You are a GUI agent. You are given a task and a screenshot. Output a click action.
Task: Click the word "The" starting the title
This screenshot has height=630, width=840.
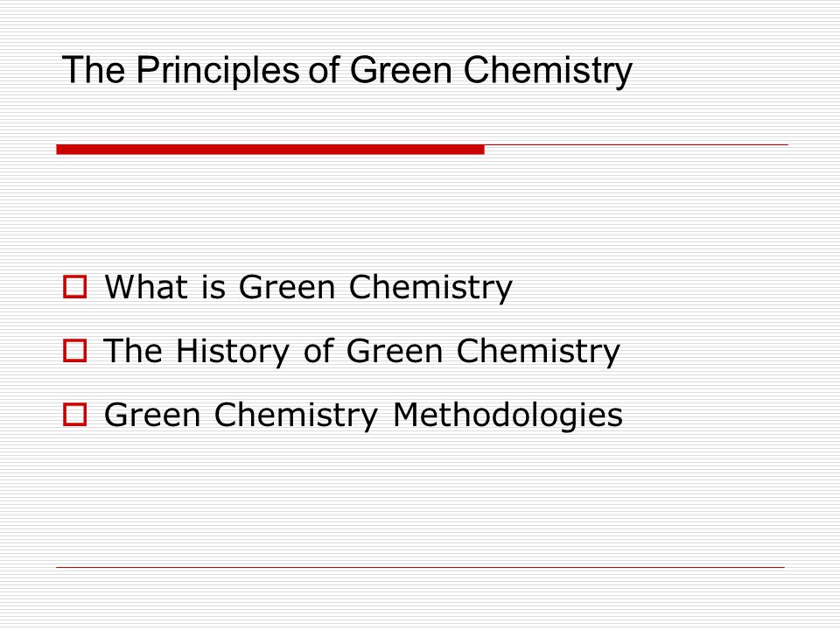point(94,70)
